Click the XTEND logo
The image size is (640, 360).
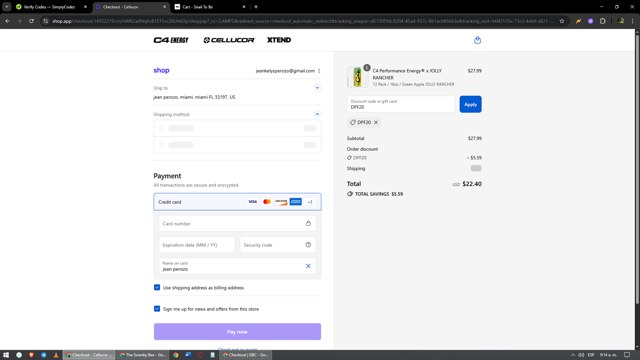279,40
